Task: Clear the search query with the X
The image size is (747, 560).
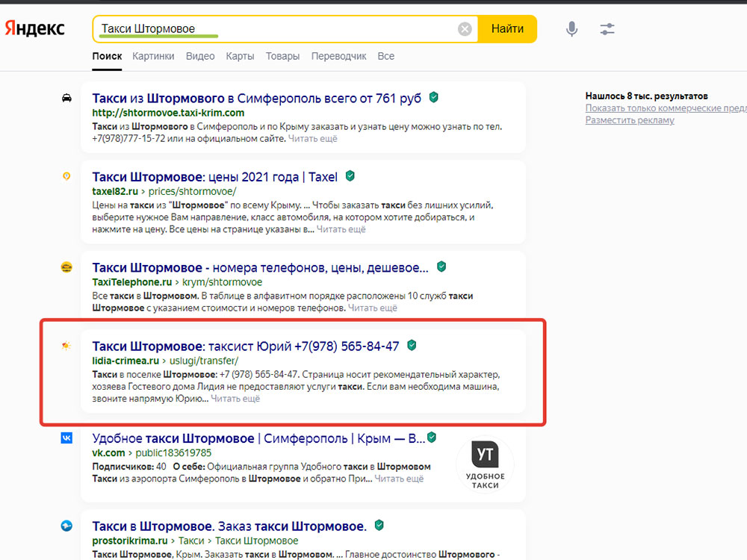Action: point(465,29)
